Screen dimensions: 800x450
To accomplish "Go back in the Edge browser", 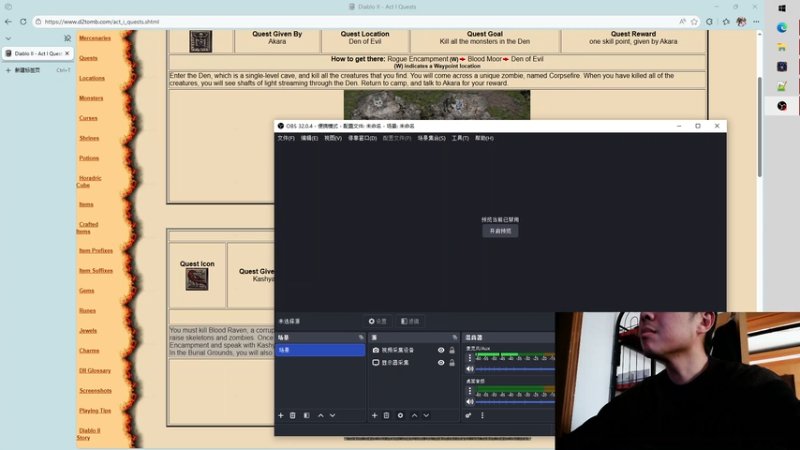I will coord(8,21).
